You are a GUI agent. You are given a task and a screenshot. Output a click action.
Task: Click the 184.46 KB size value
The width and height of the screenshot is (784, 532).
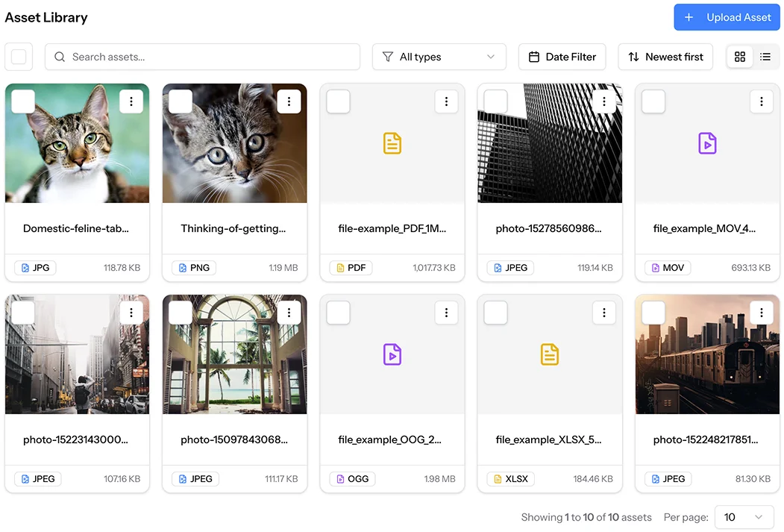coord(593,479)
